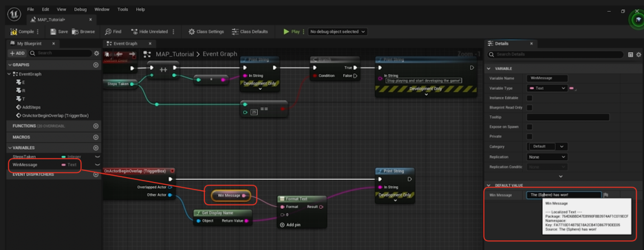
Task: Navigate forward in graph history arrow
Action: tap(133, 54)
